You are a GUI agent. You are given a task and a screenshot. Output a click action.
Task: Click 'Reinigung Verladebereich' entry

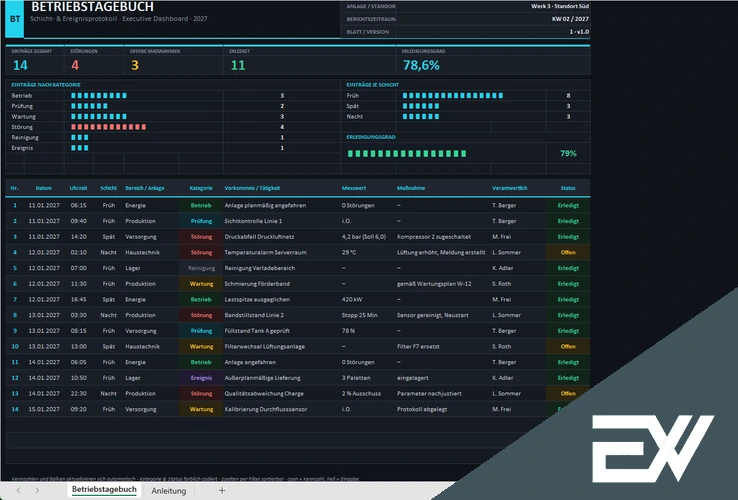[260, 268]
